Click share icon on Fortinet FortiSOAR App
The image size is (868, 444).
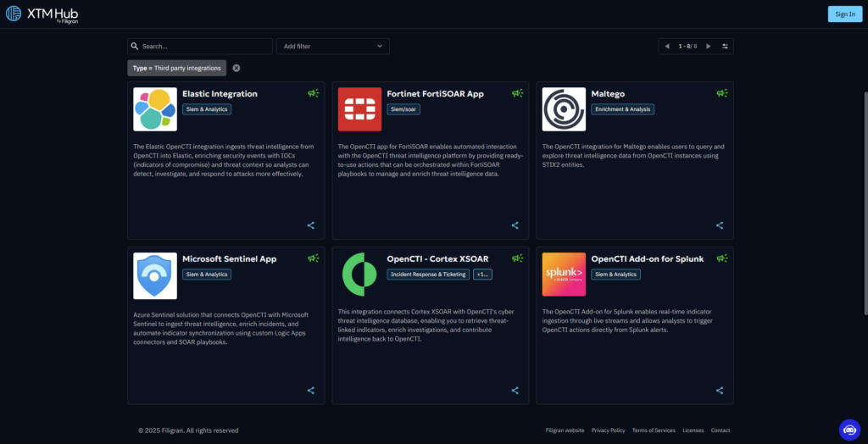(x=515, y=225)
